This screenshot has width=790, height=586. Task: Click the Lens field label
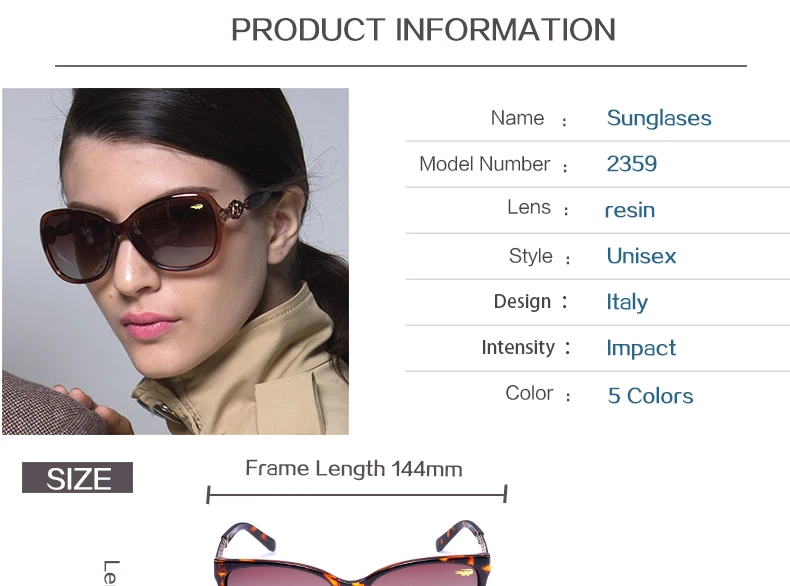click(x=529, y=207)
